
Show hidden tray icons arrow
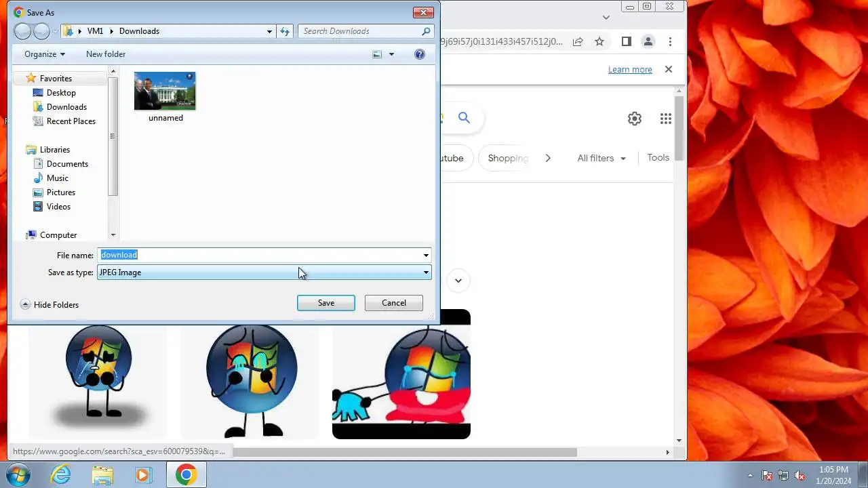point(750,475)
